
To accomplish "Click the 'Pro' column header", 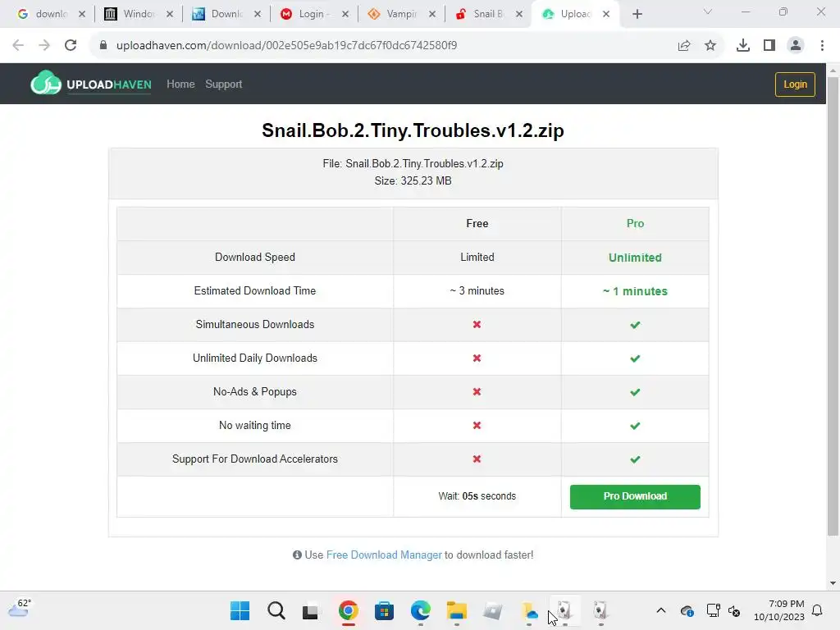I will 635,223.
